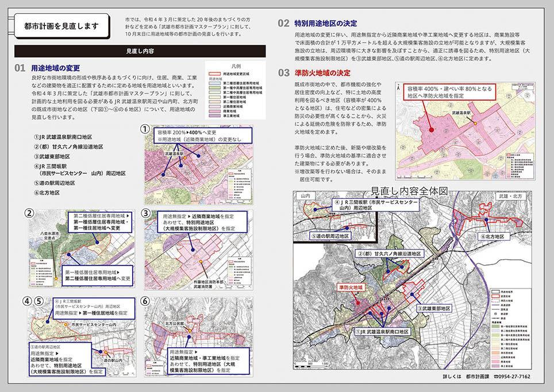The image size is (554, 392).
Task: Click the north arrow on the 準防火地域 map
Action: [398, 87]
